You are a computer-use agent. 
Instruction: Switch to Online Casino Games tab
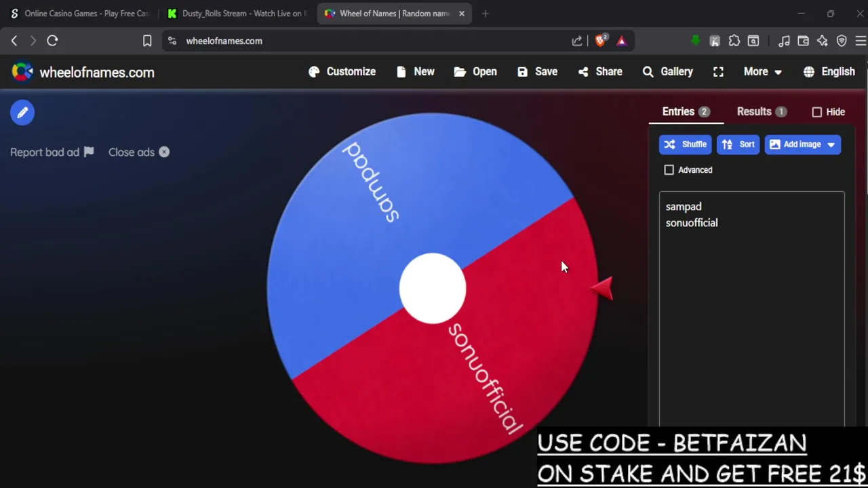click(x=80, y=14)
